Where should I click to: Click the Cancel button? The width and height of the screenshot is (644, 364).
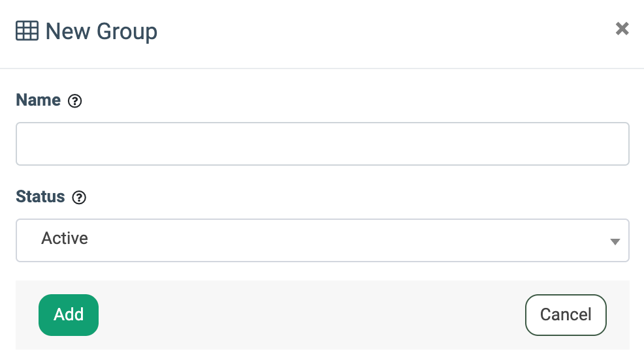coord(566,315)
